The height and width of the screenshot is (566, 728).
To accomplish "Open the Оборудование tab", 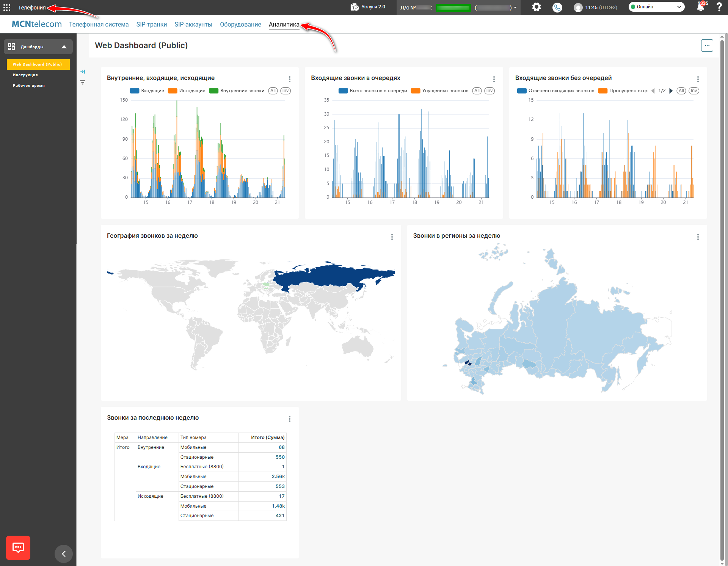I will [240, 25].
